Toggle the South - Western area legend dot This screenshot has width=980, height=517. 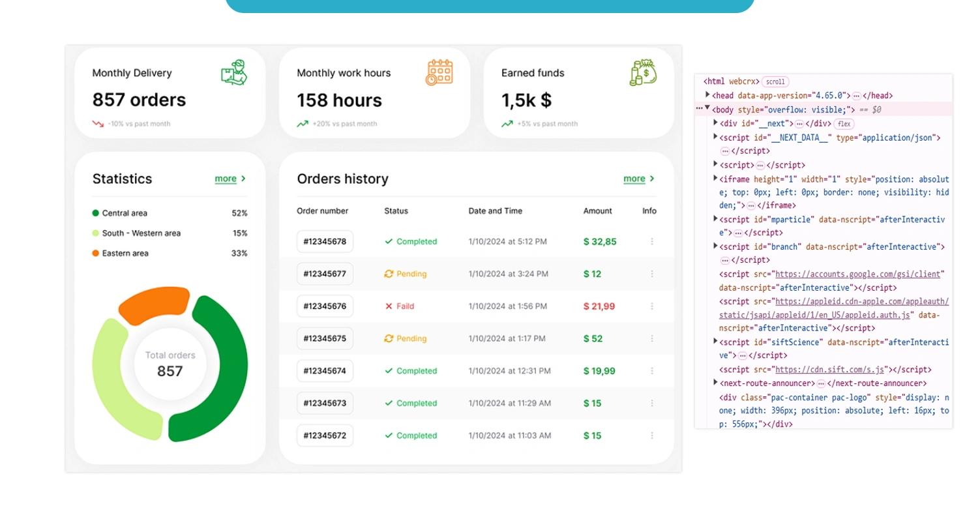(x=97, y=233)
